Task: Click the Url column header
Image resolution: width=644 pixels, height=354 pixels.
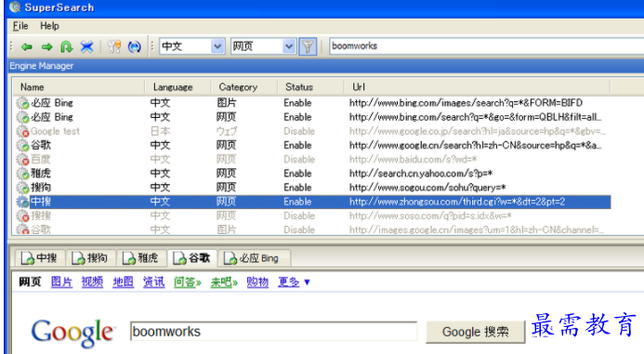Action: (x=477, y=87)
